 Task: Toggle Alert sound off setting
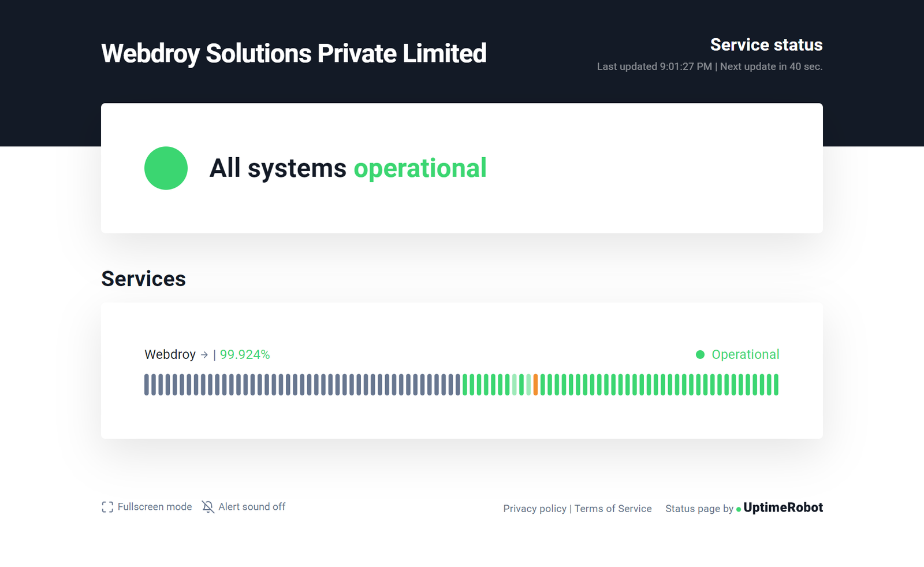244,507
